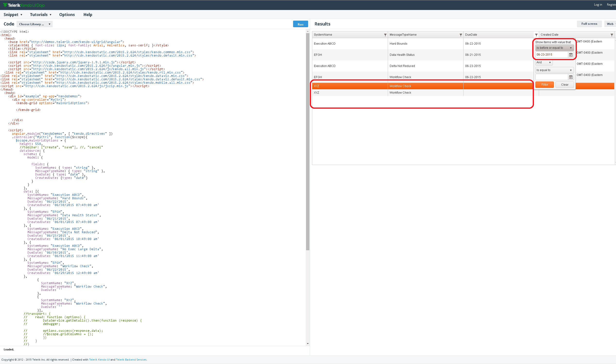The width and height of the screenshot is (616, 364).
Task: Expand the 'Is equal to' operator dropdown
Action: pyautogui.click(x=554, y=70)
